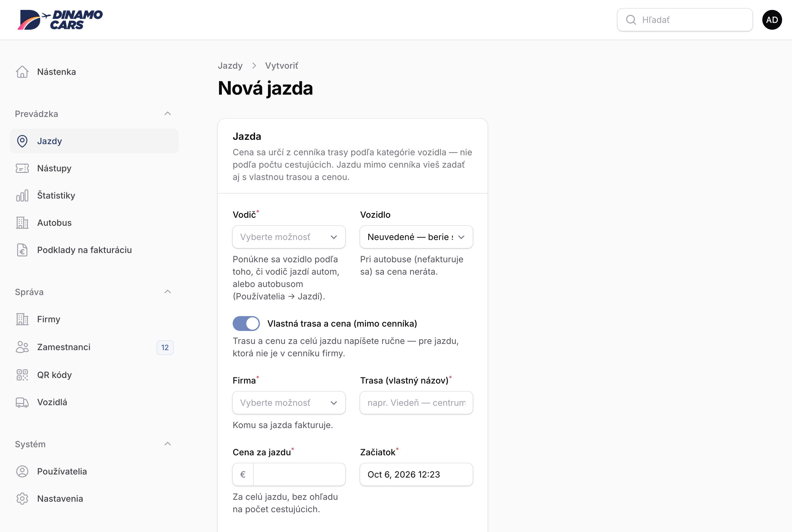Open QR kódy in the sidebar
792x532 pixels.
coord(94,375)
